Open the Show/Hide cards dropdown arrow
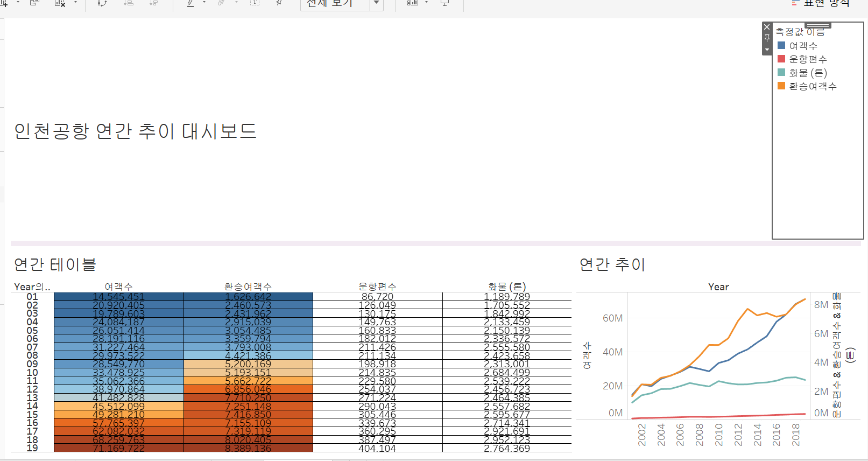The width and height of the screenshot is (868, 461). click(x=427, y=3)
